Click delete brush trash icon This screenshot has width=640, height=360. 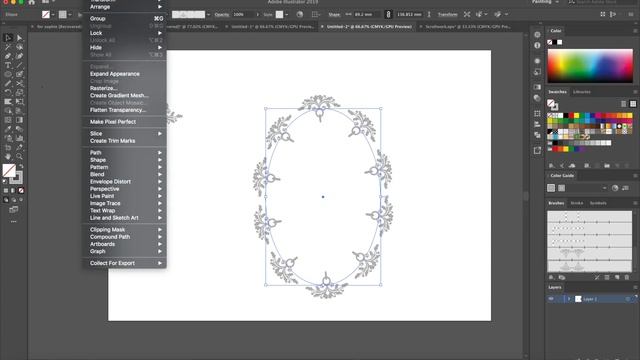pos(627,278)
